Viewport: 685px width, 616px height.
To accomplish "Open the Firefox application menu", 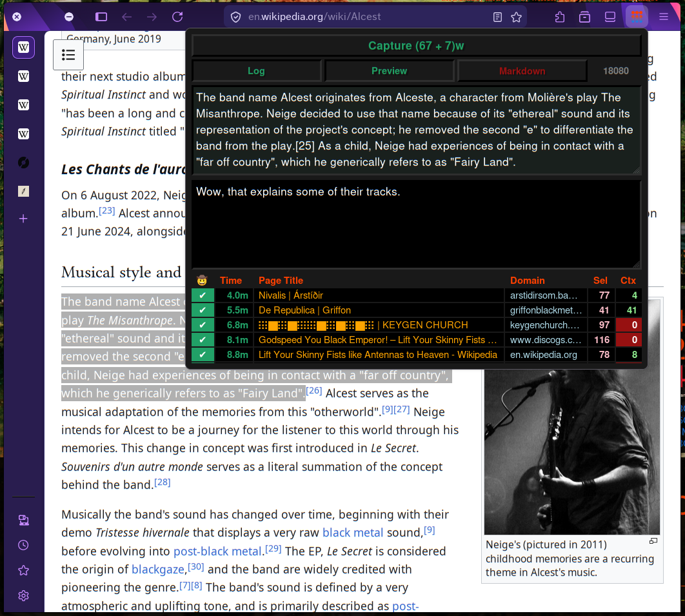I will 664,17.
